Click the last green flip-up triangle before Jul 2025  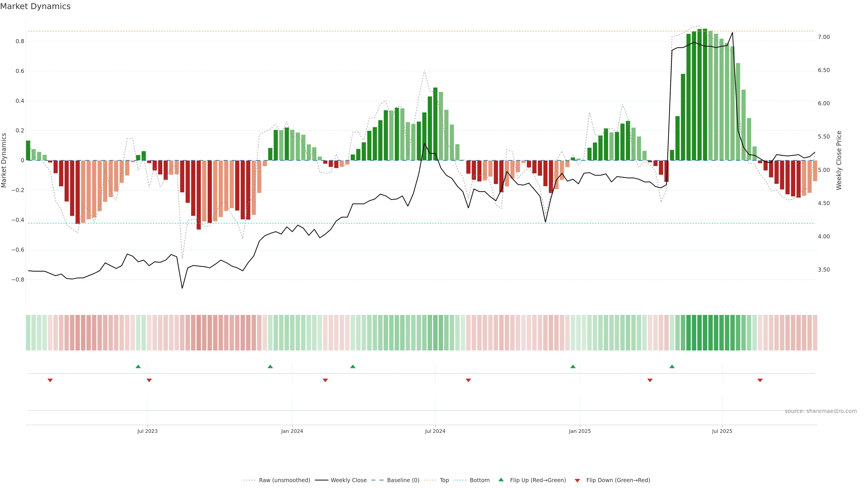coord(672,366)
